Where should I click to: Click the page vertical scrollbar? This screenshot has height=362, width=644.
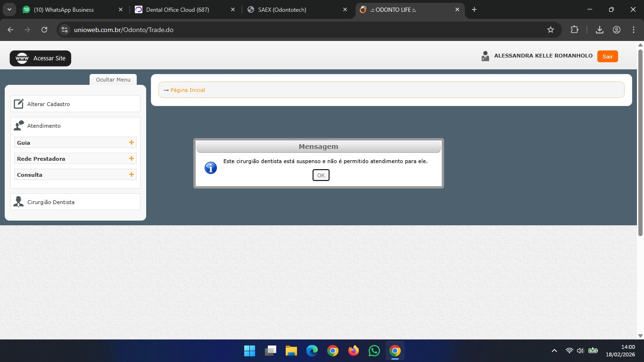(x=640, y=142)
